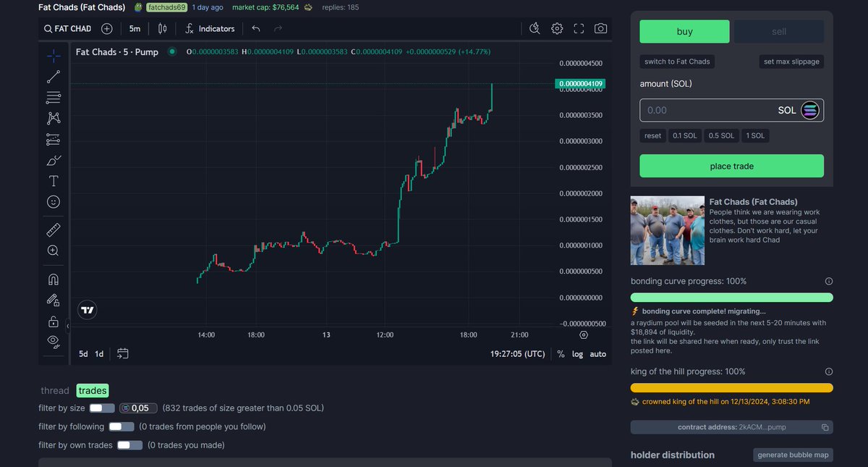Screen dimensions: 868x467
Task: Show bonding curve progress info icon
Action: click(x=829, y=281)
